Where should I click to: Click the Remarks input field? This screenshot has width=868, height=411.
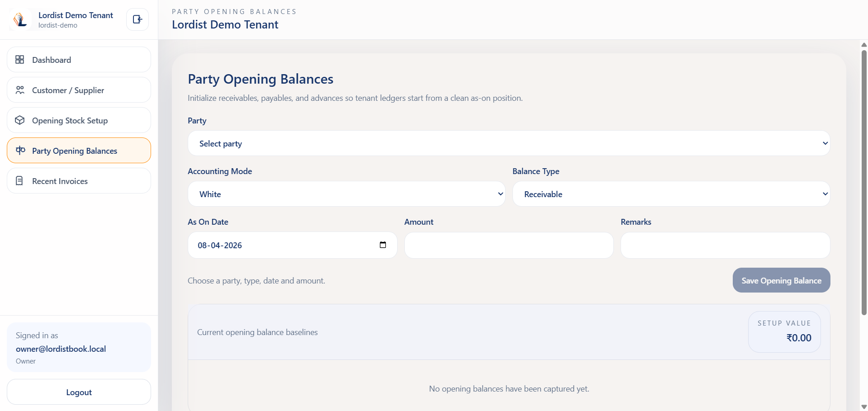coord(725,245)
